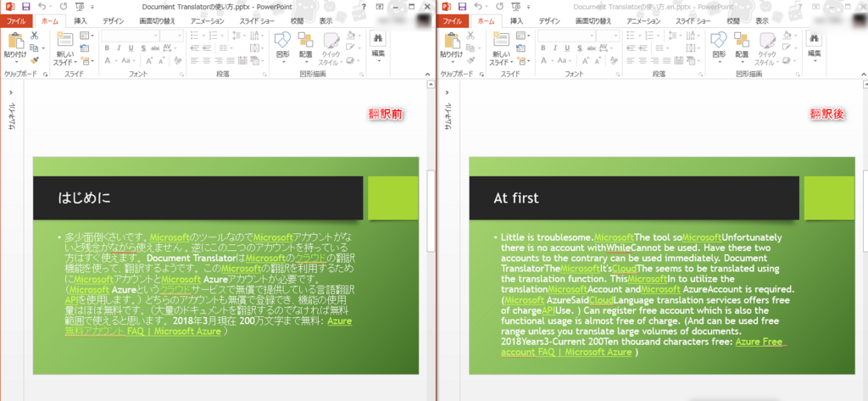868x401 pixels.
Task: Click the New Slide icon in right window
Action: coord(500,39)
